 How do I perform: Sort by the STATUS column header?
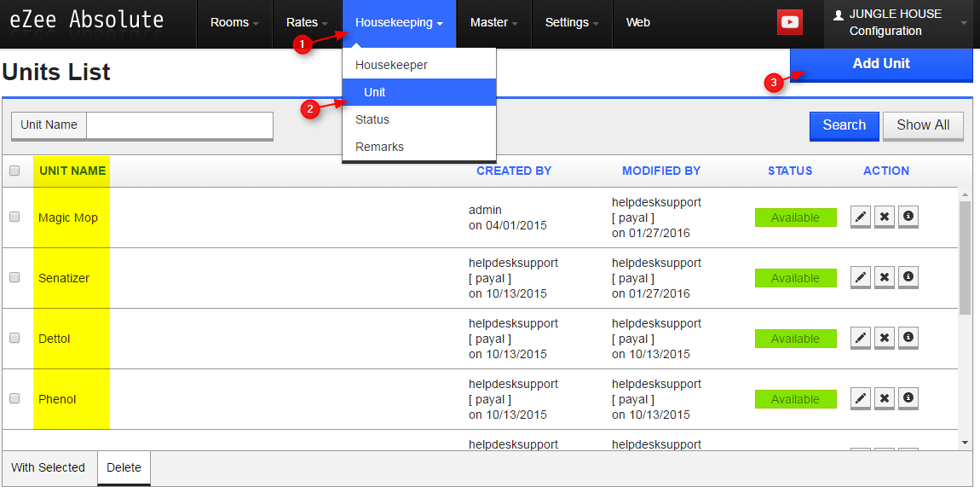[x=790, y=171]
